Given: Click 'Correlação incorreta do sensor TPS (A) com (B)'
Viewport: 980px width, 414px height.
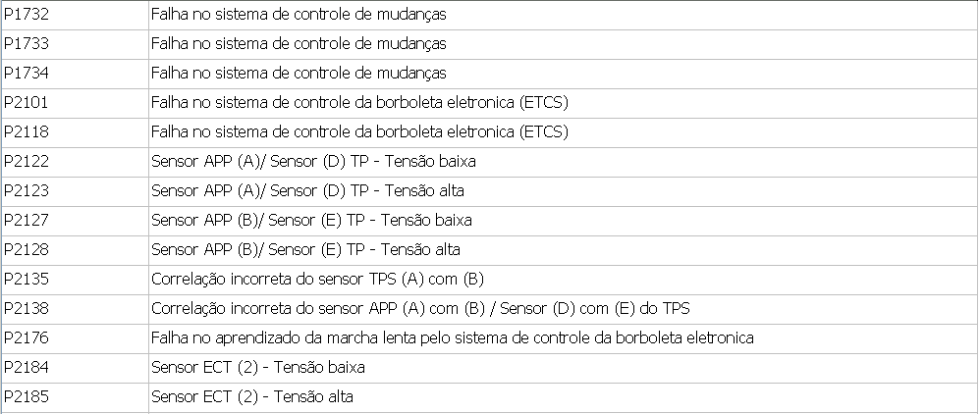Looking at the screenshot, I should tap(318, 280).
